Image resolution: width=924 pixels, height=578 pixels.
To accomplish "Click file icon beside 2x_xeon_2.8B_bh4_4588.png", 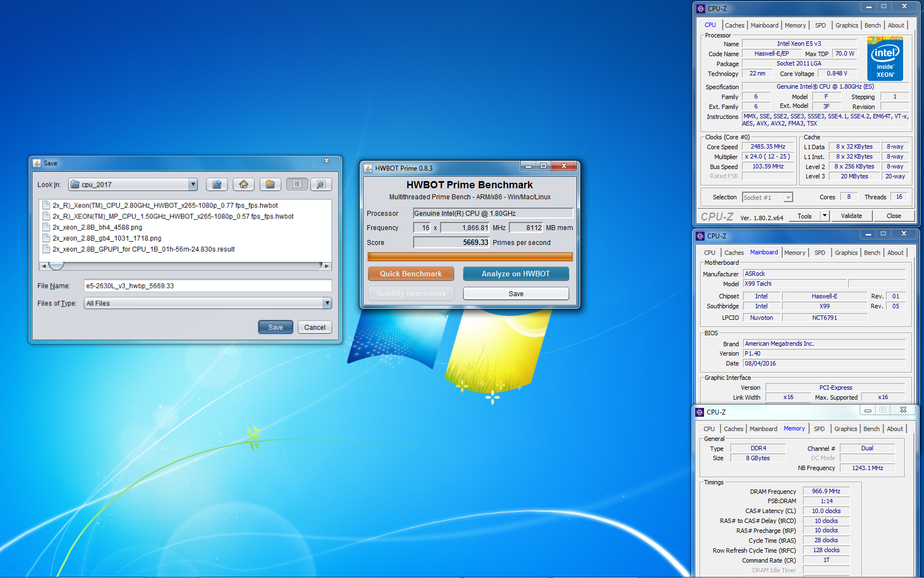I will 46,227.
